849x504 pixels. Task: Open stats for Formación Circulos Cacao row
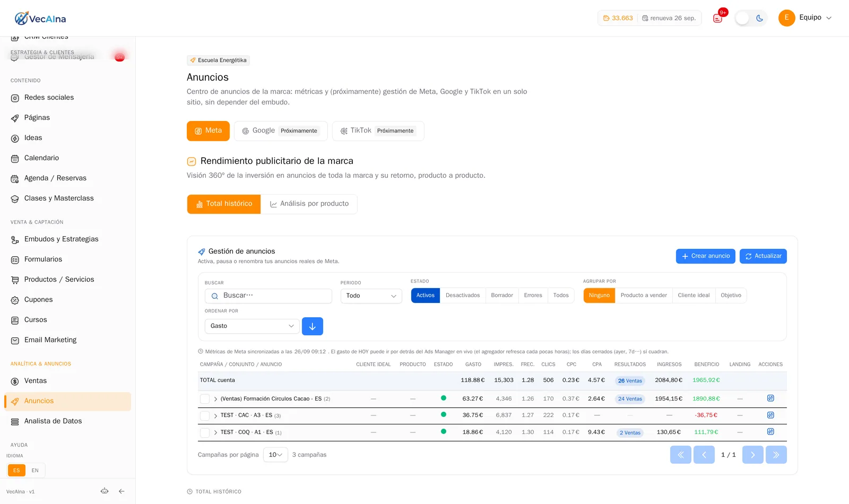(770, 398)
